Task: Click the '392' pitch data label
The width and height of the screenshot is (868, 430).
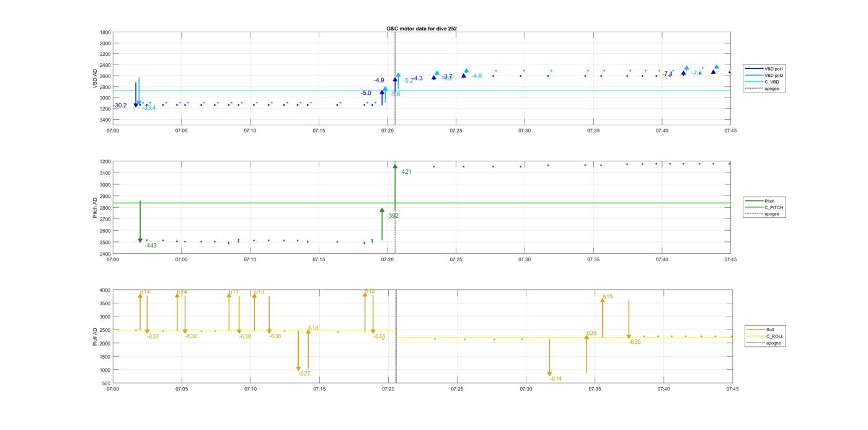Action: tap(393, 216)
